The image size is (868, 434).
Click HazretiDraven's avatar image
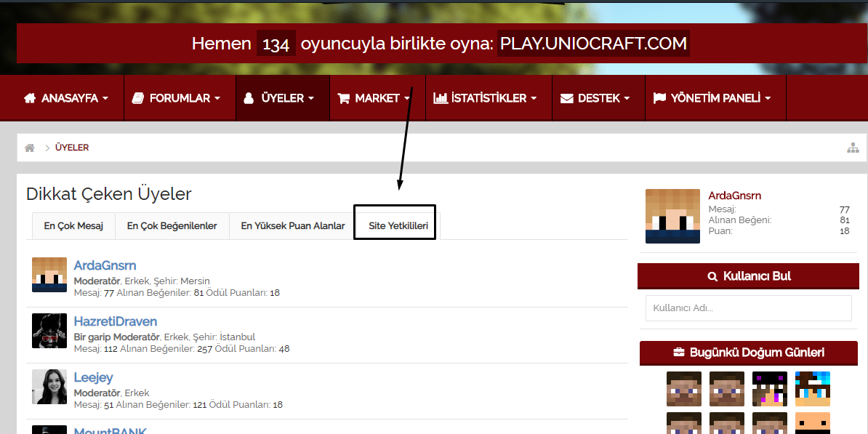tap(49, 331)
